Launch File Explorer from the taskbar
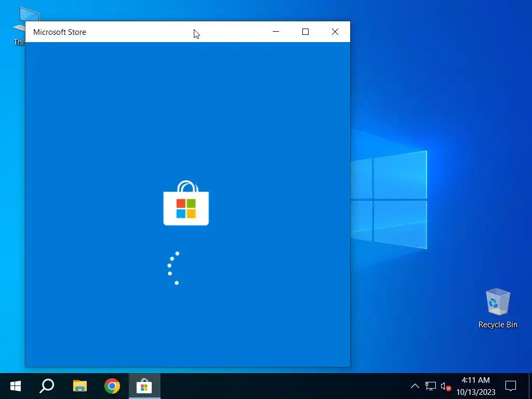Viewport: 532px width, 399px height. 79,386
